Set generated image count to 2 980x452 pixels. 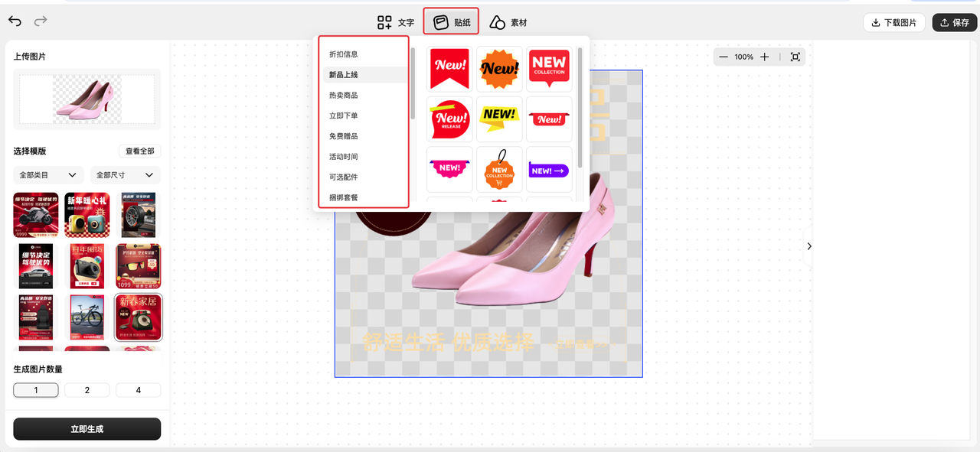pyautogui.click(x=87, y=390)
